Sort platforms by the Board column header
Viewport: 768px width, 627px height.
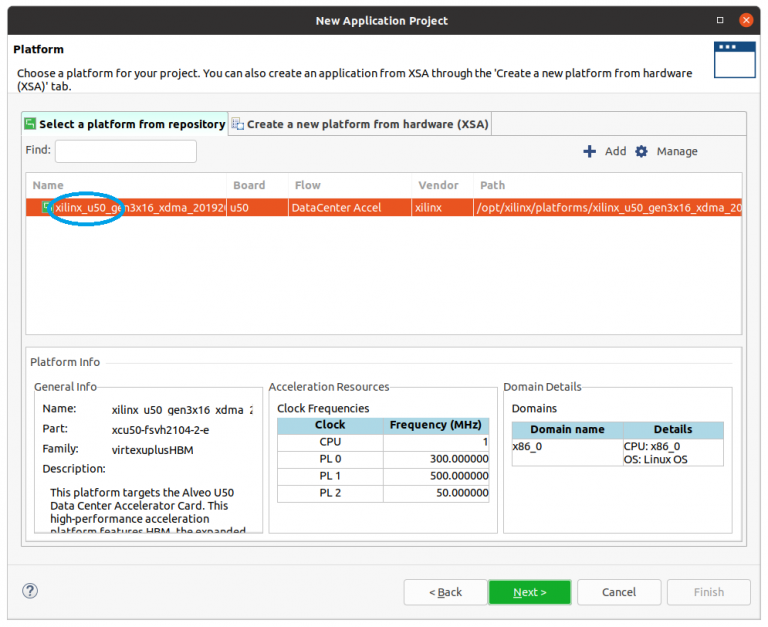[x=249, y=185]
